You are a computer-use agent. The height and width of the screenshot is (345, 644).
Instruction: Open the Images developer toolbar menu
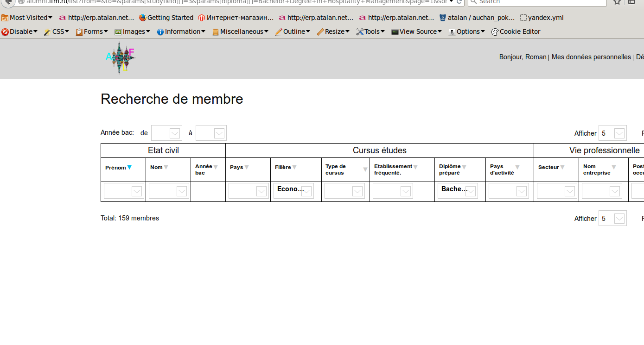(133, 31)
